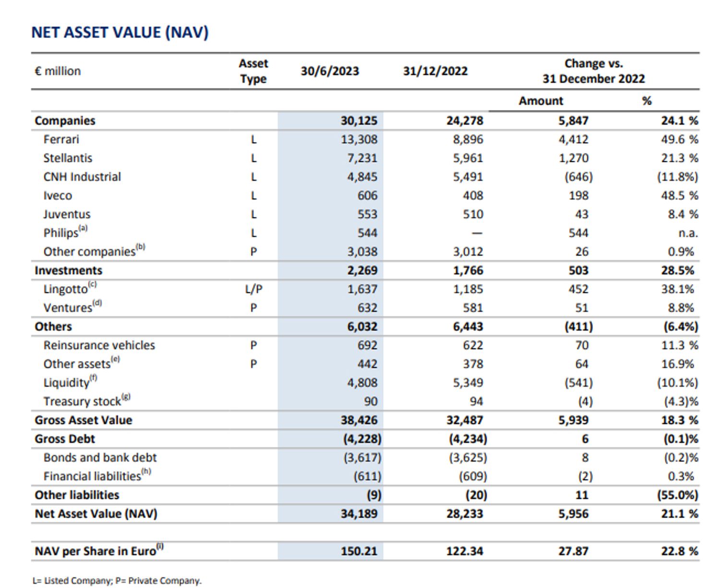Image resolution: width=720 pixels, height=588 pixels.
Task: Click the '30/6/2023' column header
Action: click(330, 71)
